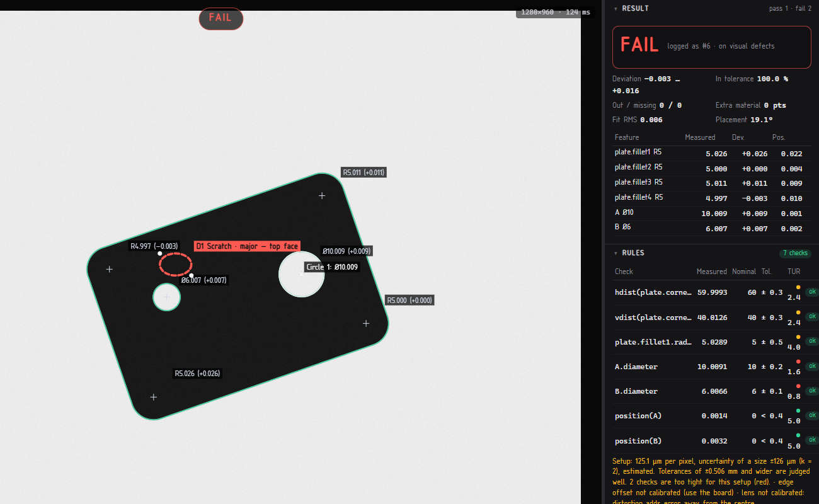Click the red FAIL badge above the canvas
The height and width of the screenshot is (504, 819).
click(x=220, y=18)
